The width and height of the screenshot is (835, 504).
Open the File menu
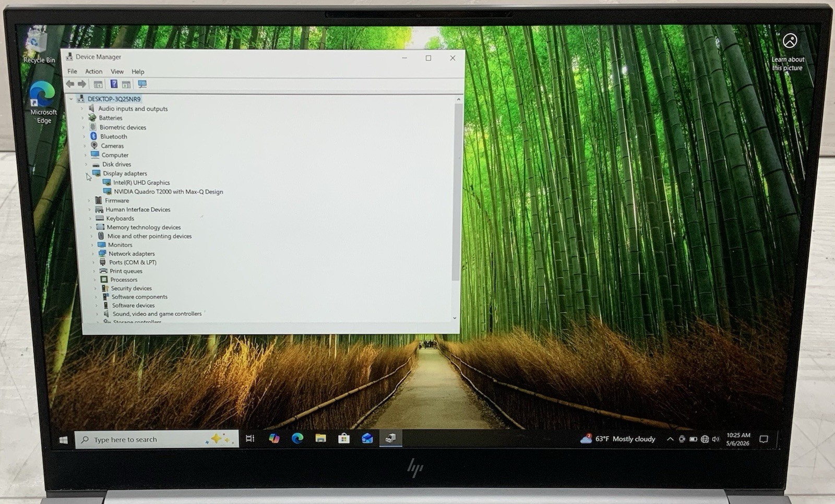pos(72,71)
